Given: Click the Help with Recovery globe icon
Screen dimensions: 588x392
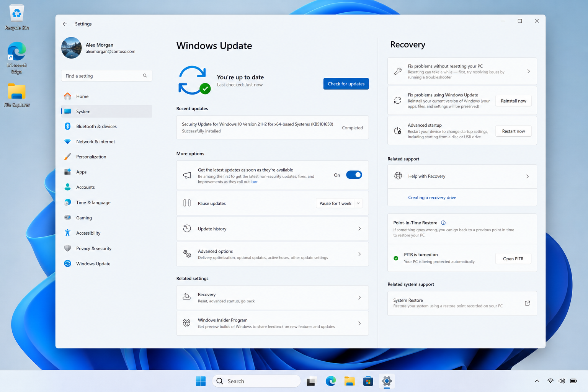Looking at the screenshot, I should tap(398, 176).
